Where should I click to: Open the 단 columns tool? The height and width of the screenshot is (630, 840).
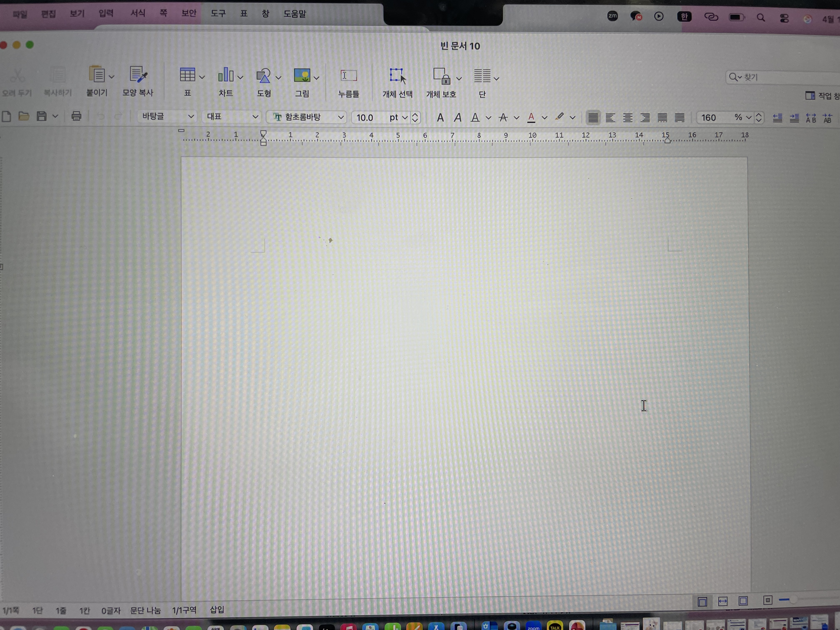[x=482, y=76]
